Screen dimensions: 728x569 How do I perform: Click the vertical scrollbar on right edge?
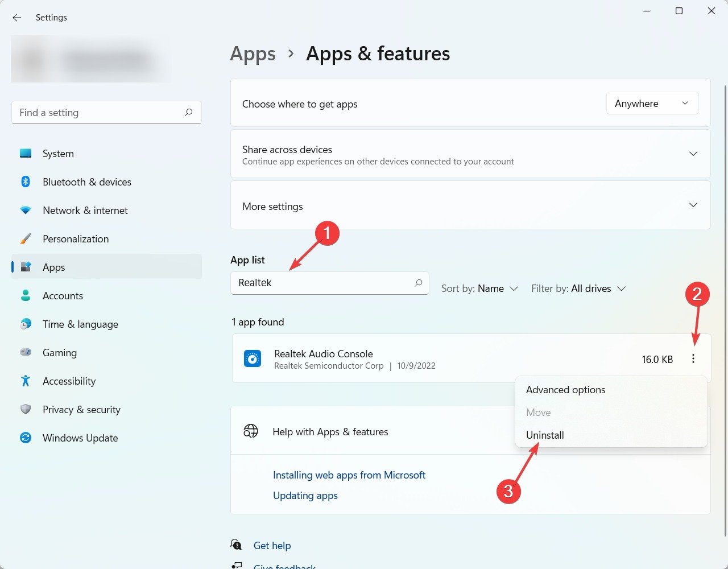725,310
